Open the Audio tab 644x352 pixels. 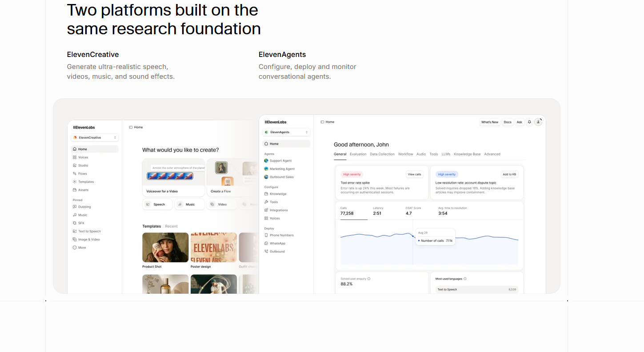point(421,154)
